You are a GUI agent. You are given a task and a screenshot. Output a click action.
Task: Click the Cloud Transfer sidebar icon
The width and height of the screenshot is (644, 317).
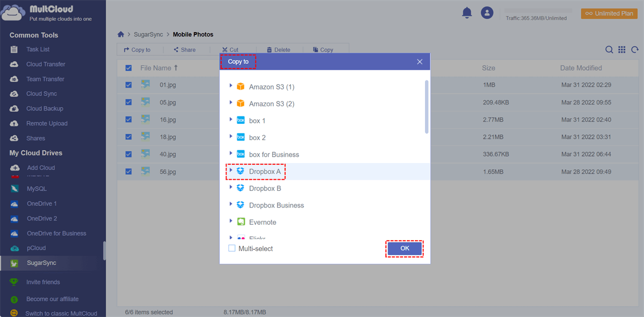[x=14, y=64]
